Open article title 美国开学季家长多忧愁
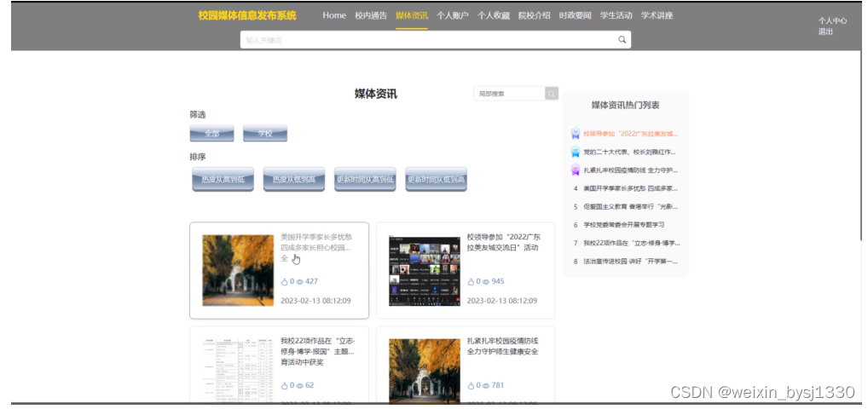The height and width of the screenshot is (409, 868). 316,247
